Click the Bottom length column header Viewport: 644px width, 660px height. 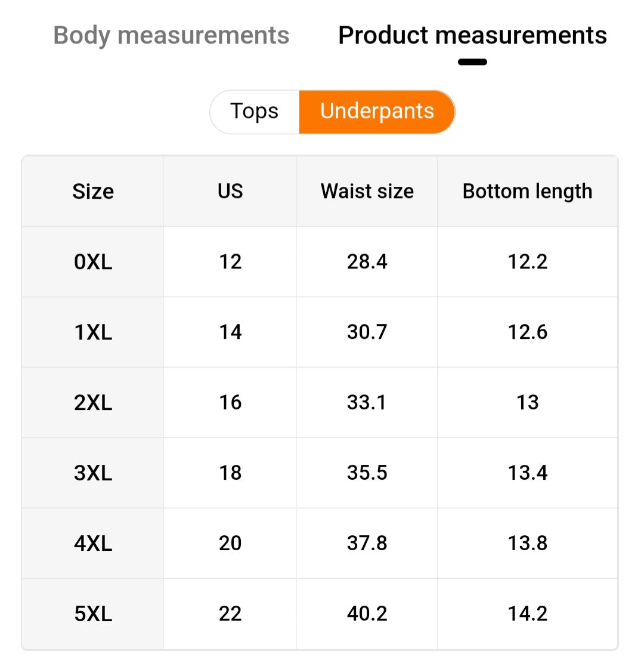click(x=527, y=192)
